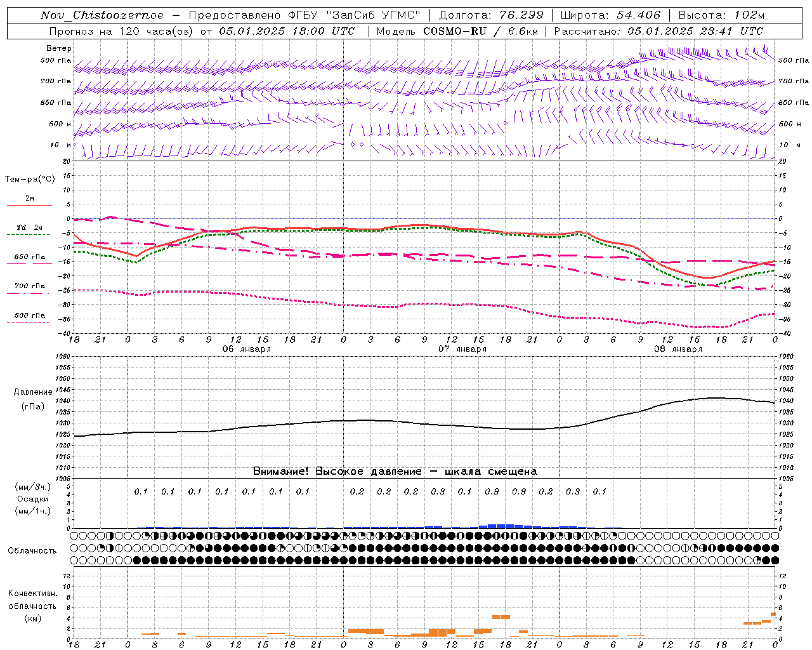This screenshot has height=650, width=812.
Task: Click the 'Рассчитано: 05.01.2025 23:41 UTC' timestamp
Action: [x=658, y=31]
